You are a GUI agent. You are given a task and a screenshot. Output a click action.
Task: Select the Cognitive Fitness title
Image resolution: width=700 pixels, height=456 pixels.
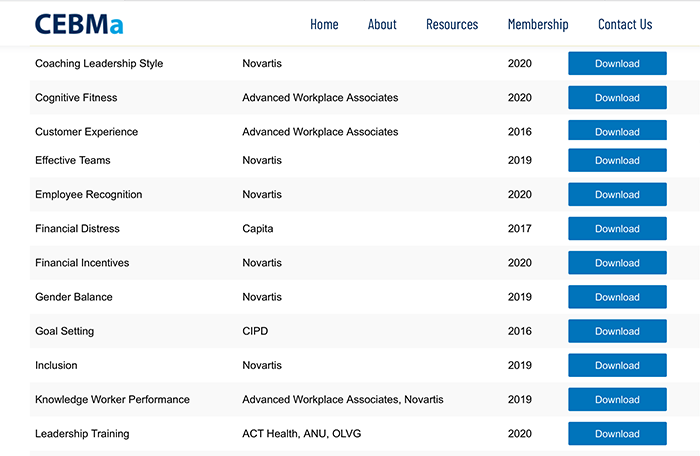click(x=76, y=97)
